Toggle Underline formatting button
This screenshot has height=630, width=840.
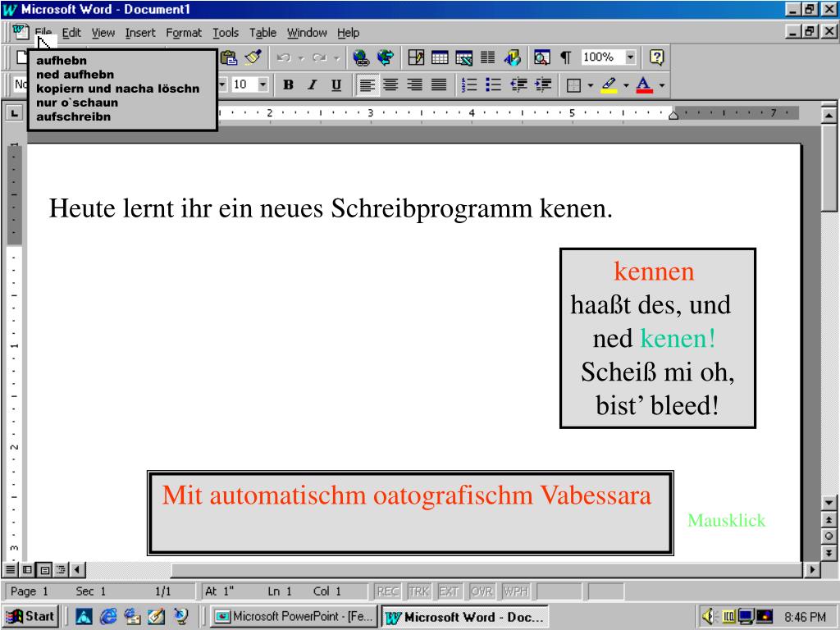click(336, 84)
